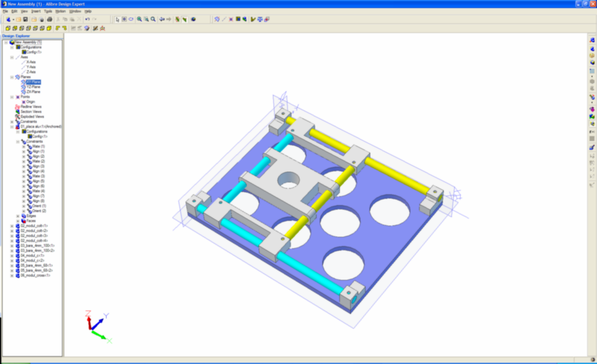This screenshot has height=364, width=597.
Task: Select Exploded Views in Design Explorer
Action: coord(32,117)
